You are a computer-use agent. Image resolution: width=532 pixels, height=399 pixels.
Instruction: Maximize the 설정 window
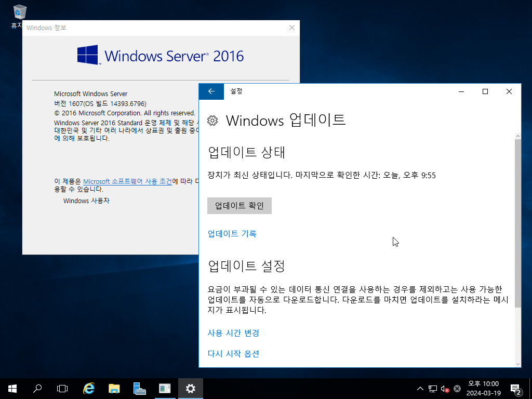click(x=485, y=91)
